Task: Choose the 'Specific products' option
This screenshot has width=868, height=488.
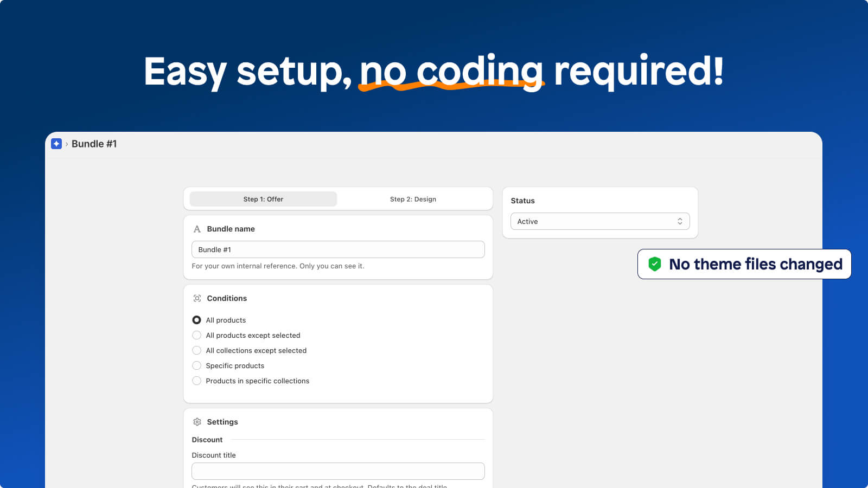Action: [196, 365]
